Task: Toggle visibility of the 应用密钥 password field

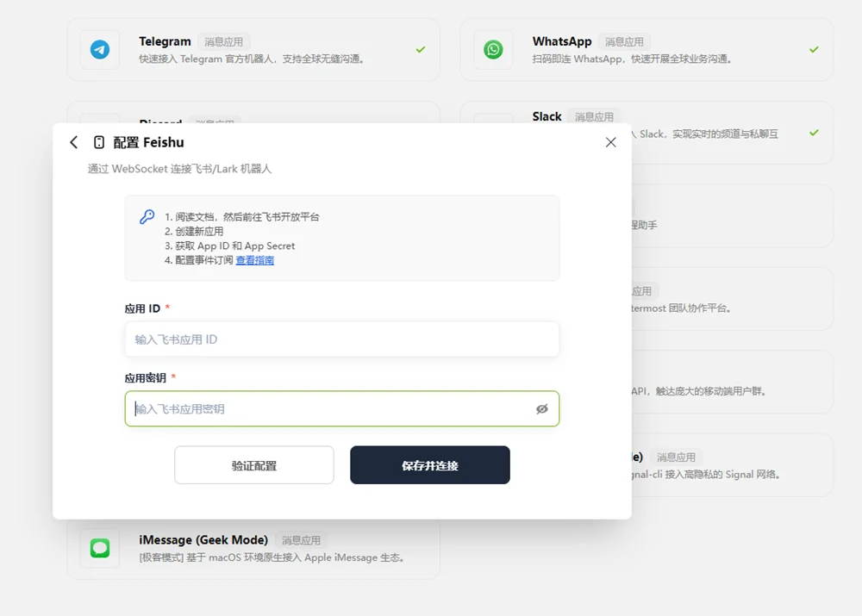Action: [x=542, y=409]
